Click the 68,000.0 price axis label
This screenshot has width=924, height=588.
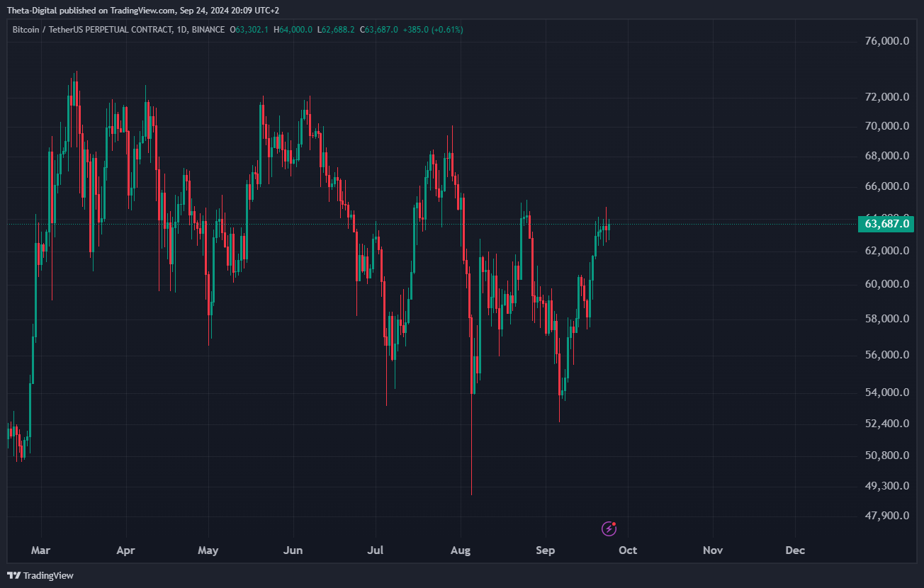[x=886, y=156]
